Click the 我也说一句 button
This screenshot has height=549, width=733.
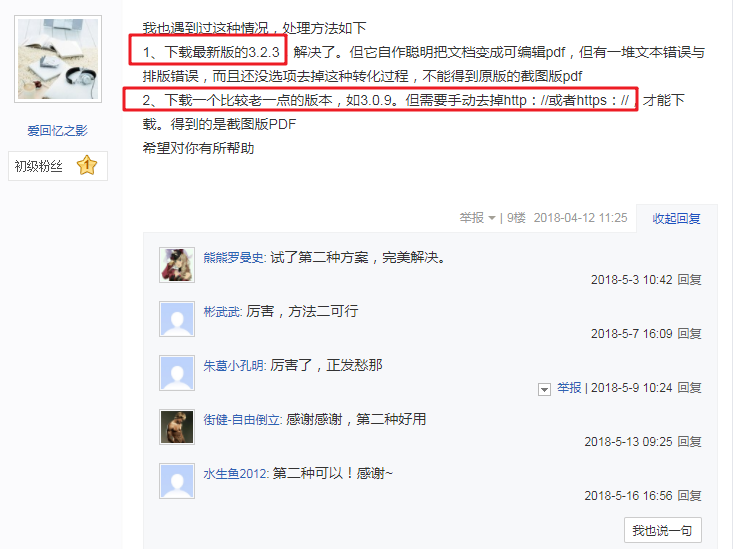662,530
